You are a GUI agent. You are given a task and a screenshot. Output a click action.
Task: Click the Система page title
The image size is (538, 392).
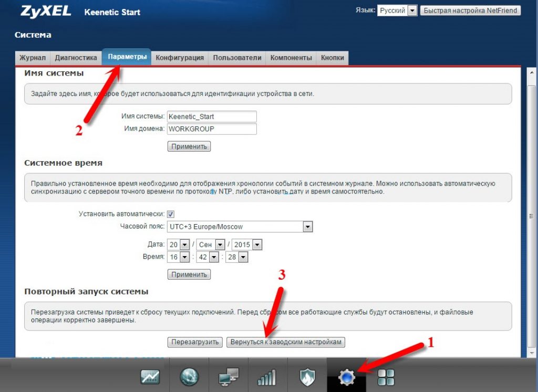pos(33,35)
